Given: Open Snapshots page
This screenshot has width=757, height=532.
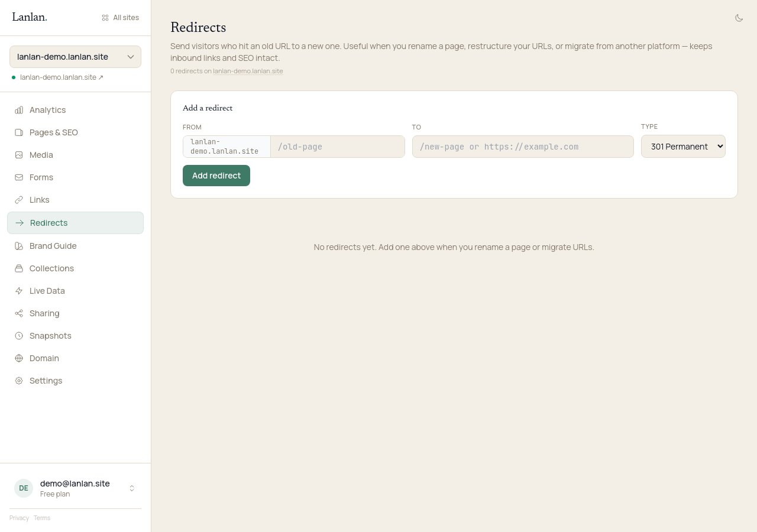Looking at the screenshot, I should 75,336.
